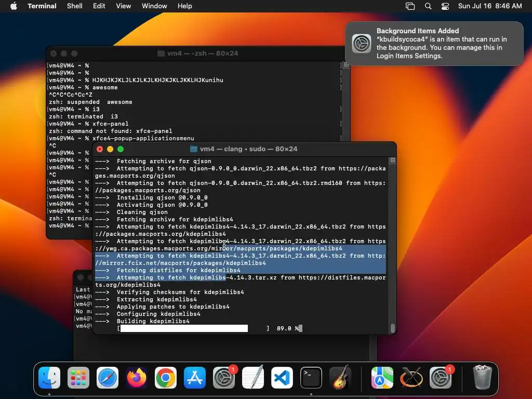This screenshot has width=532, height=399.
Task: Open the App Store from the Dock
Action: pos(195,378)
